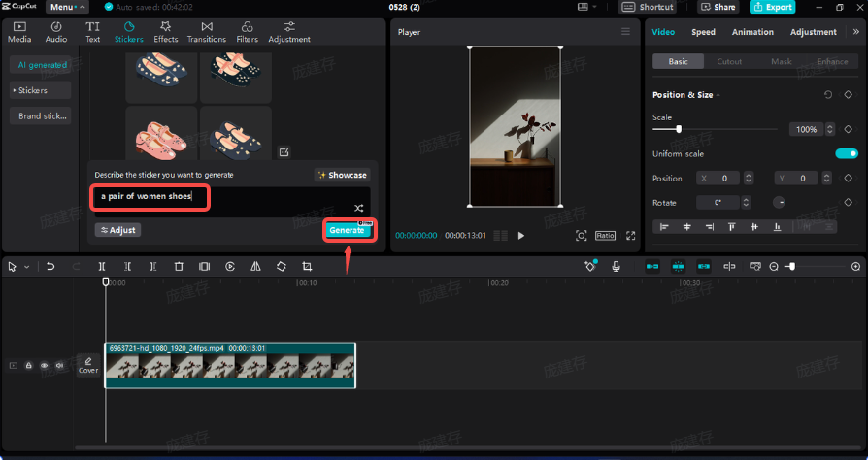Screen dimensions: 868x460
Task: Open the Adjust sticker options
Action: (x=117, y=230)
